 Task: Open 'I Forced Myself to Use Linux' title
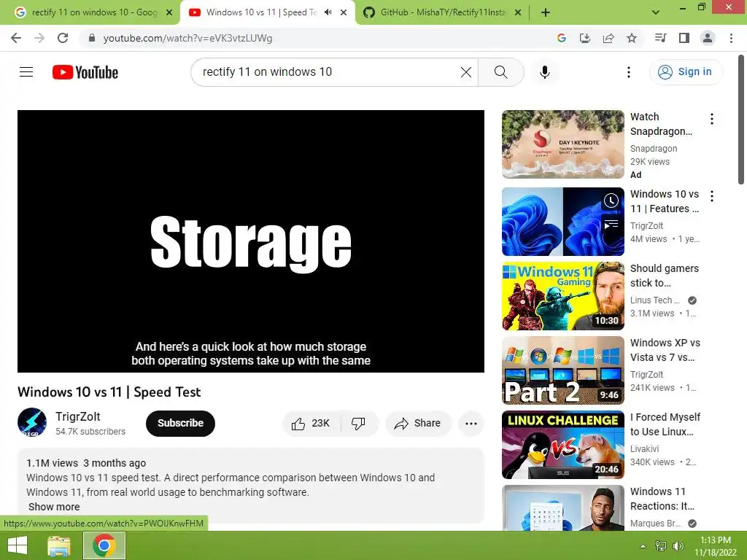point(665,424)
